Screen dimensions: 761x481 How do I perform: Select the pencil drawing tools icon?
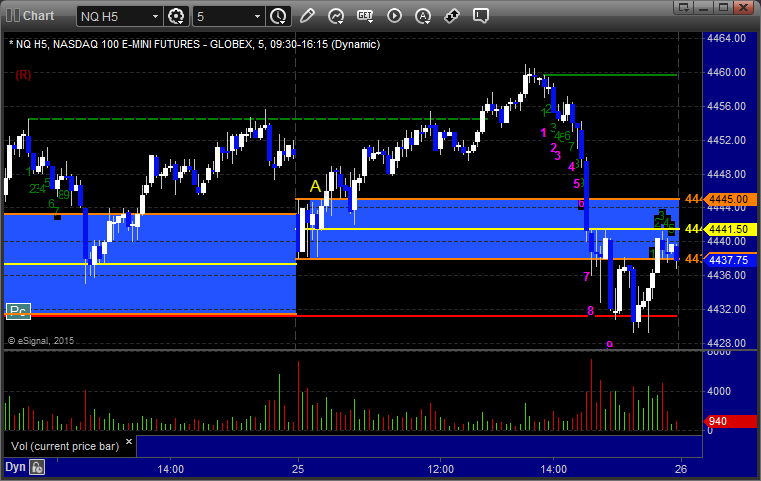[x=307, y=16]
